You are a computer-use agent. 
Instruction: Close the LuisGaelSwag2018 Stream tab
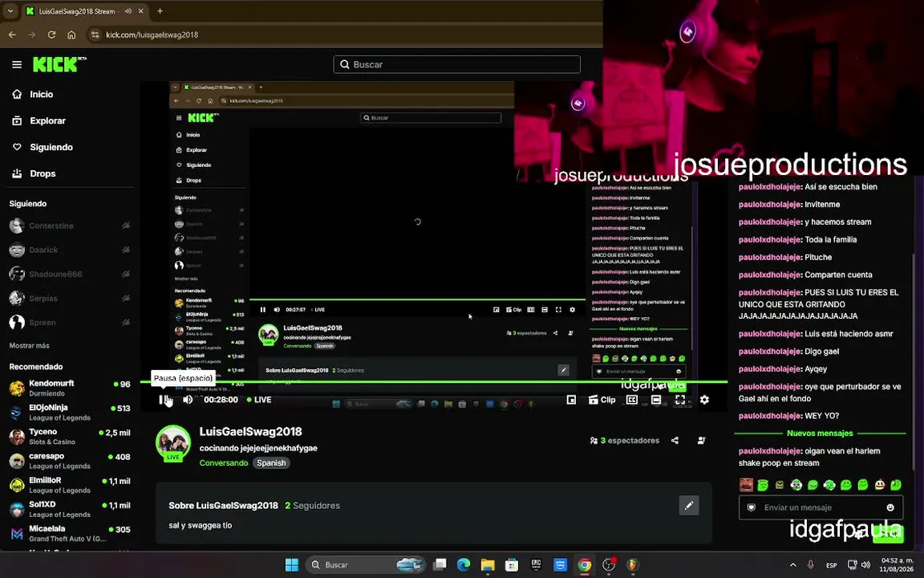pos(141,11)
